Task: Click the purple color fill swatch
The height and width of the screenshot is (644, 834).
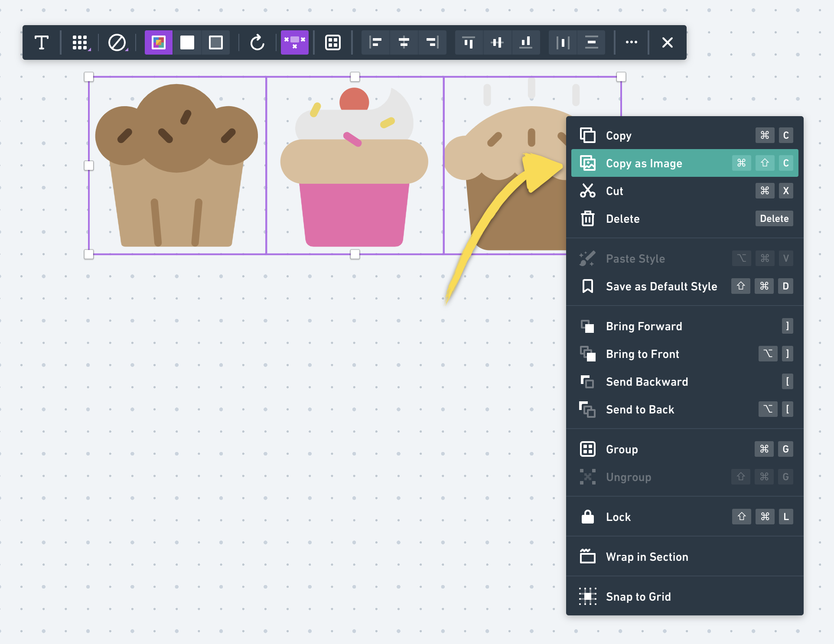Action: pyautogui.click(x=159, y=42)
